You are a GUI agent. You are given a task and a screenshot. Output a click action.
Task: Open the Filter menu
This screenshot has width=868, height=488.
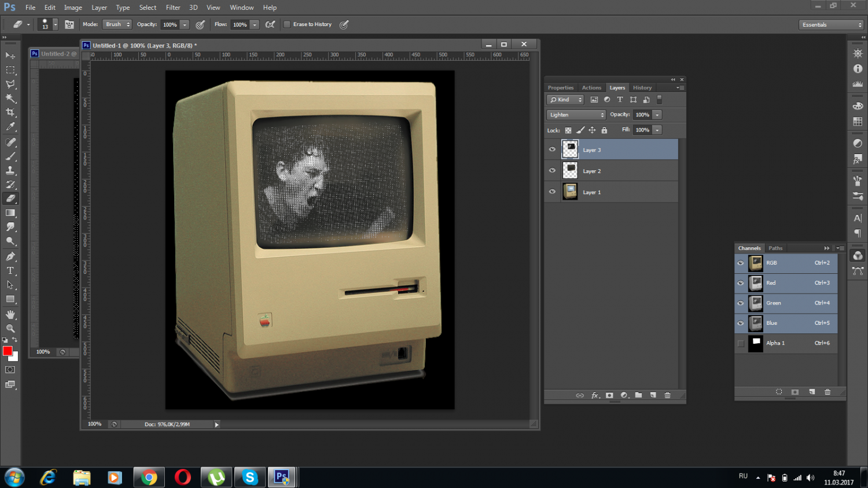click(x=173, y=8)
